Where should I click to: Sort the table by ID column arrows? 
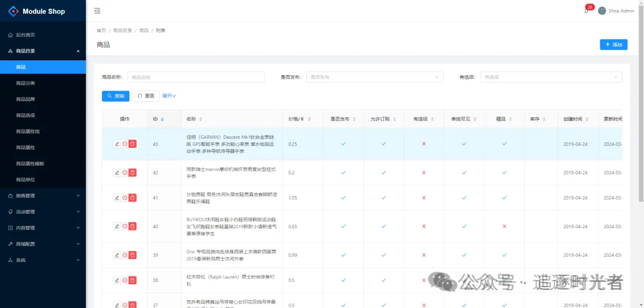point(162,119)
